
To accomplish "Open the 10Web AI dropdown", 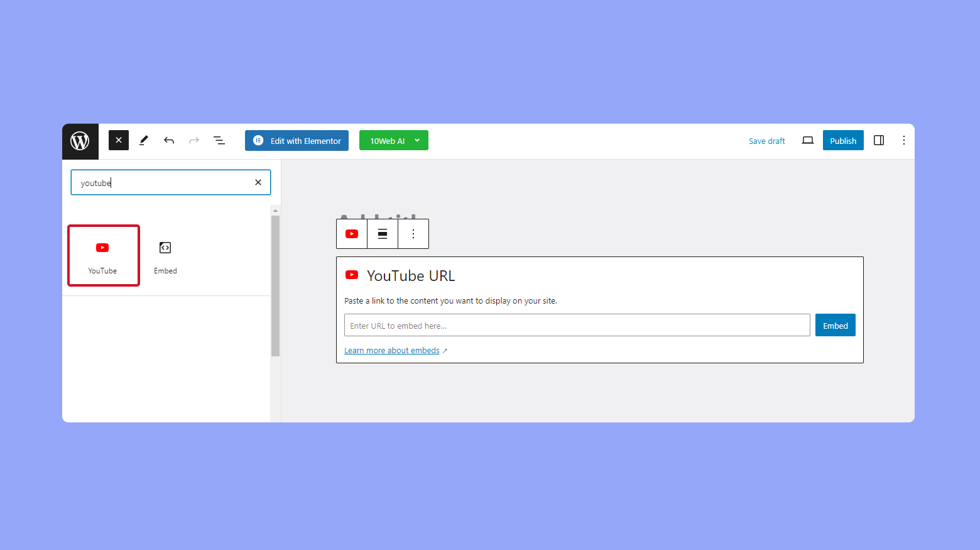I will click(393, 140).
